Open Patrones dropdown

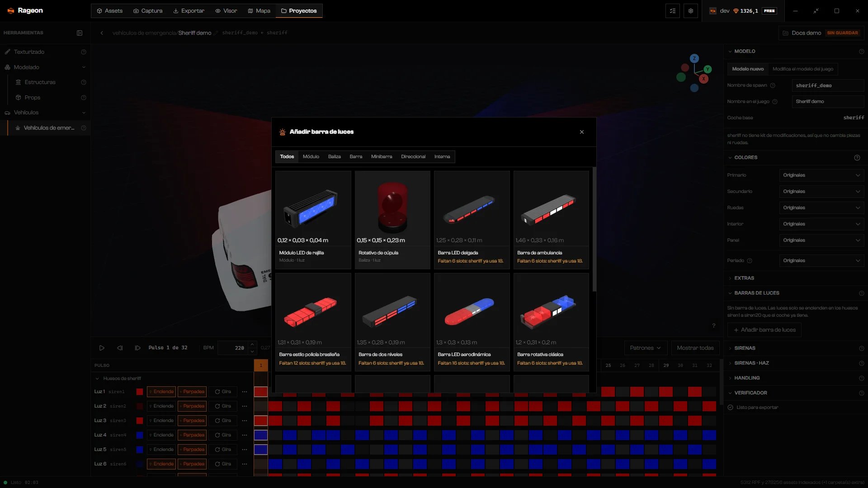point(646,348)
